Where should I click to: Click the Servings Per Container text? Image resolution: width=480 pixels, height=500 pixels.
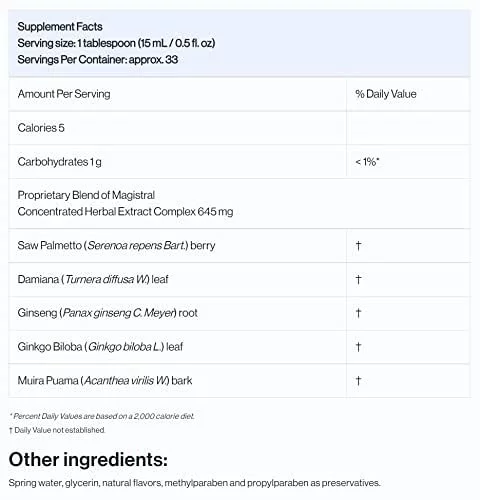click(98, 60)
